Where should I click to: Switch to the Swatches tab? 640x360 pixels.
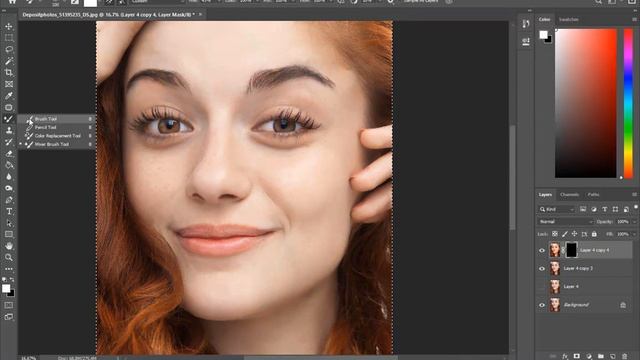tap(569, 19)
